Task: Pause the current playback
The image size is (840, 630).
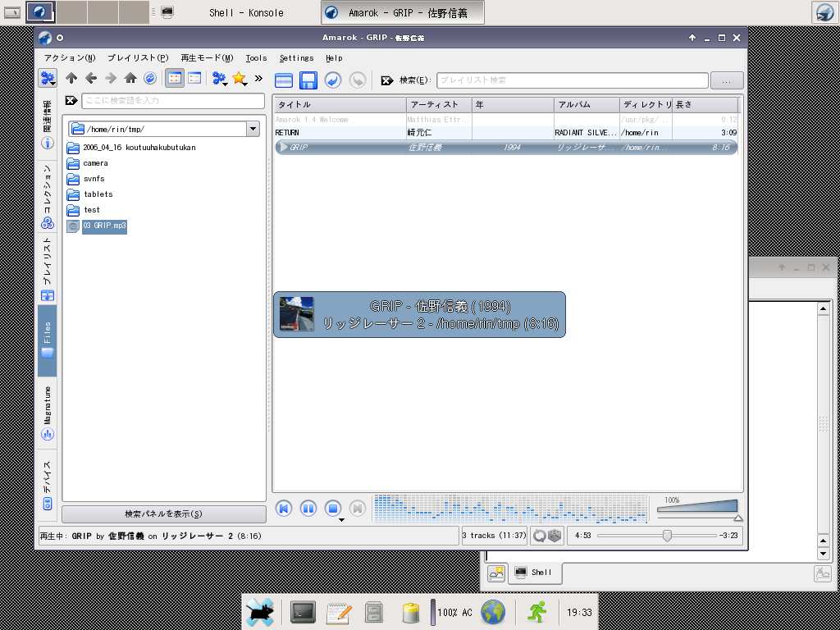Action: tap(308, 508)
